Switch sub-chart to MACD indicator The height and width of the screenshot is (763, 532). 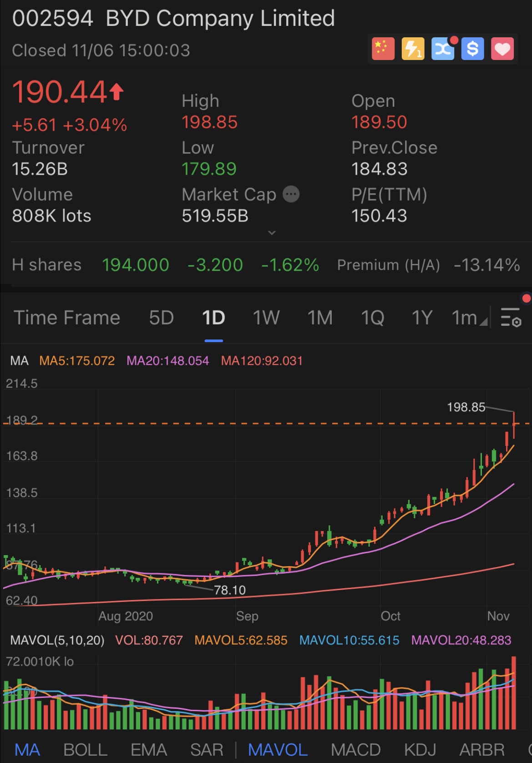[x=355, y=750]
